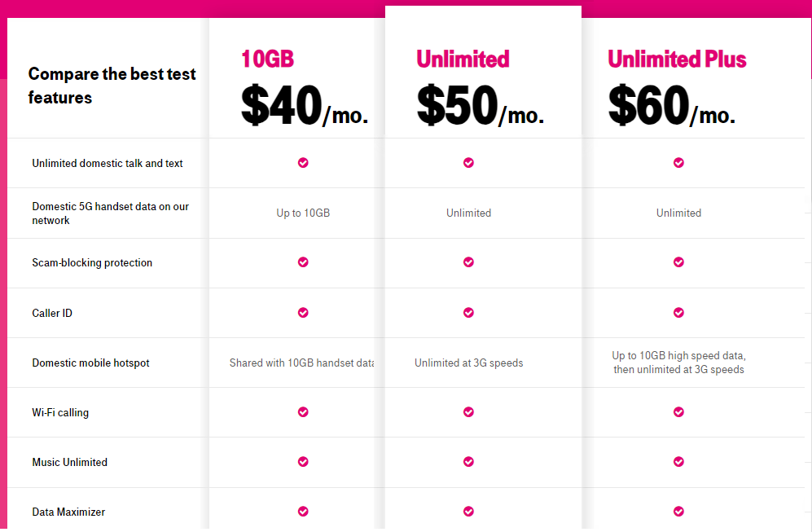Screen dimensions: 812x532
Task: Click the Scam-blocking protection feature label
Action: point(92,262)
